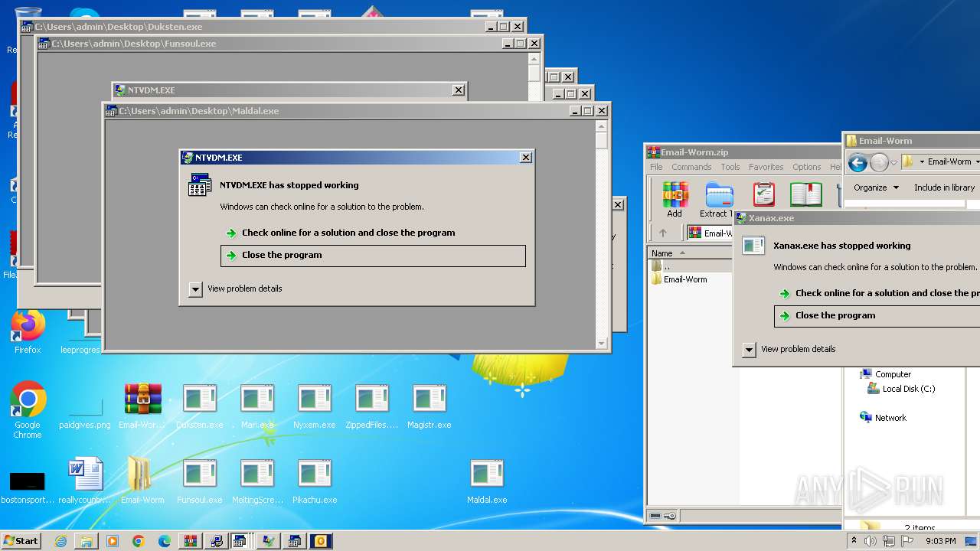The width and height of the screenshot is (980, 551).
Task: Click Maldal.exe window scrollbar up arrow
Action: click(602, 126)
